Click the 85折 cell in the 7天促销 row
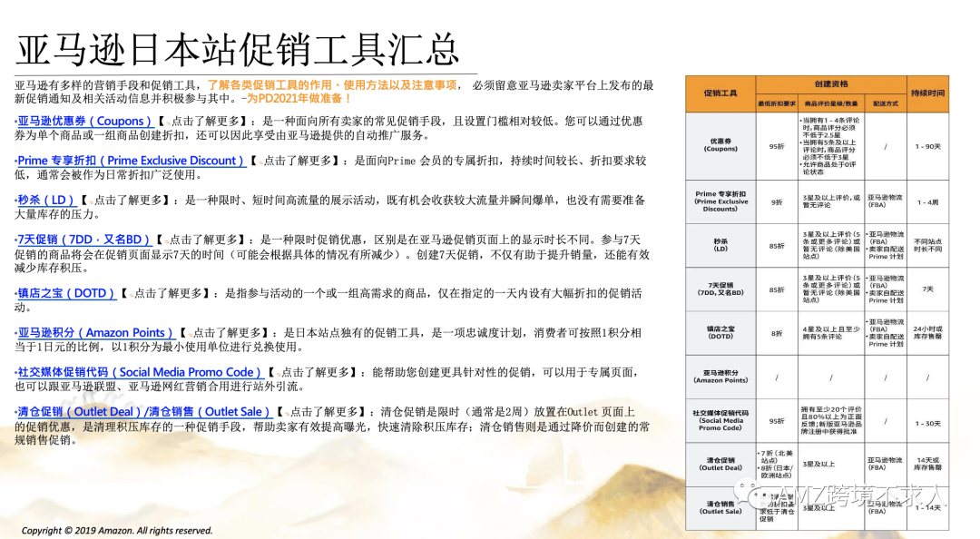Viewport: 980px width, 539px height. pyautogui.click(x=776, y=289)
